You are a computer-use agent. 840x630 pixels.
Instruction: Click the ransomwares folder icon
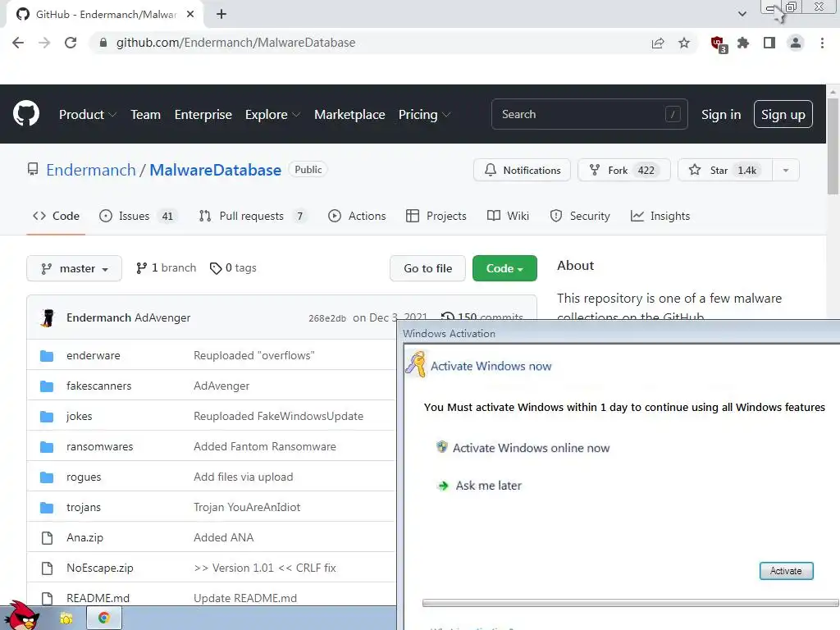47,447
